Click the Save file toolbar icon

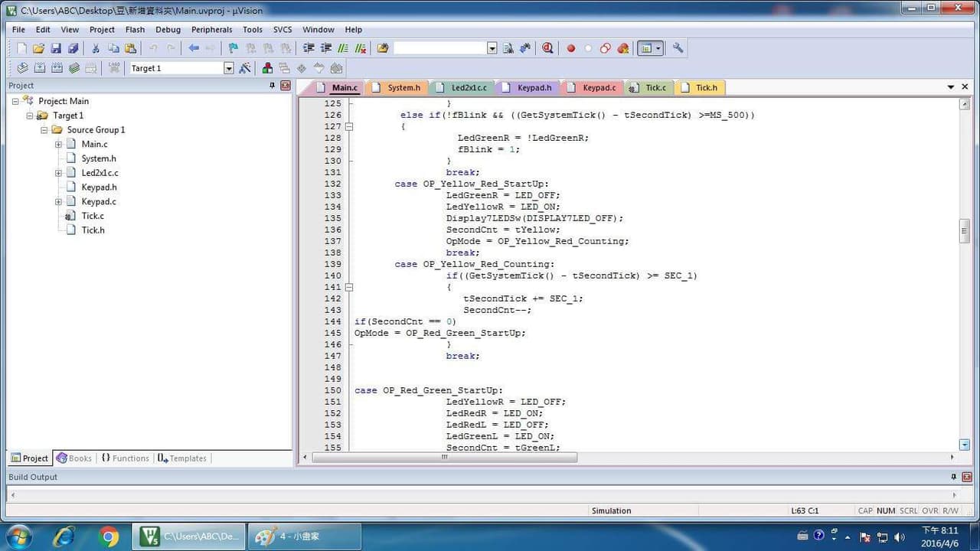point(56,48)
